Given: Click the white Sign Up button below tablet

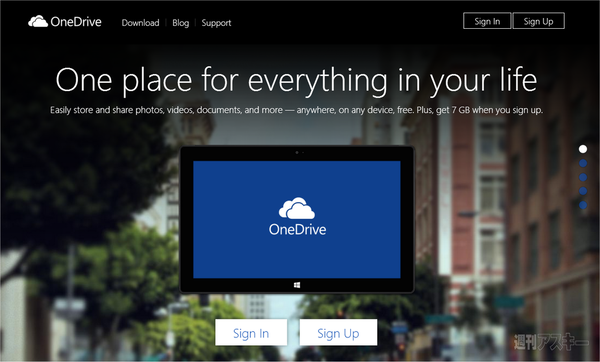Looking at the screenshot, I should tap(338, 333).
